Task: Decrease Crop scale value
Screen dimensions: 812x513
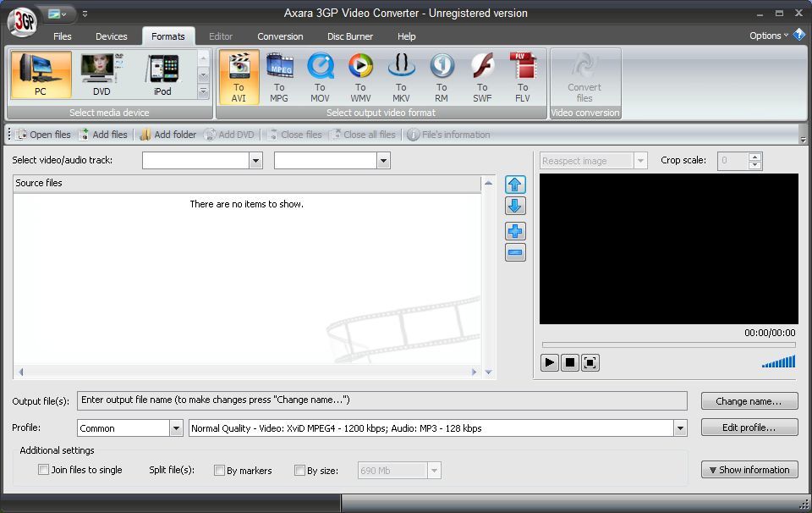Action: [x=755, y=165]
